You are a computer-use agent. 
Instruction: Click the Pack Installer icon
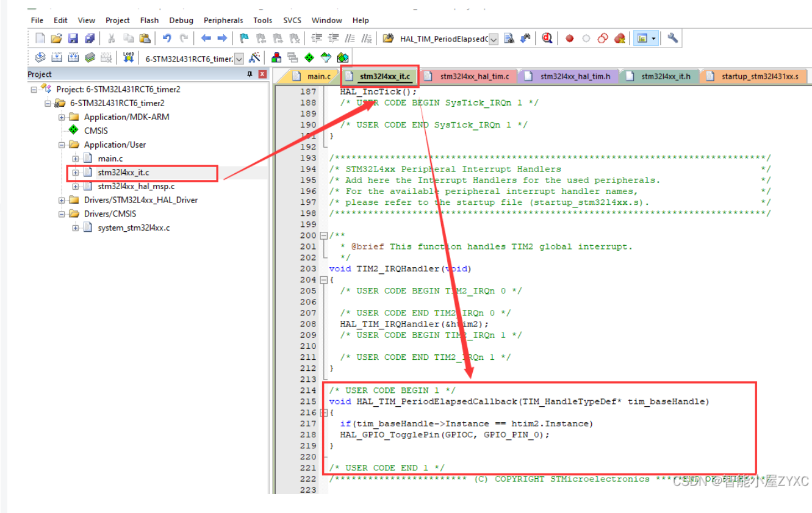tap(342, 57)
